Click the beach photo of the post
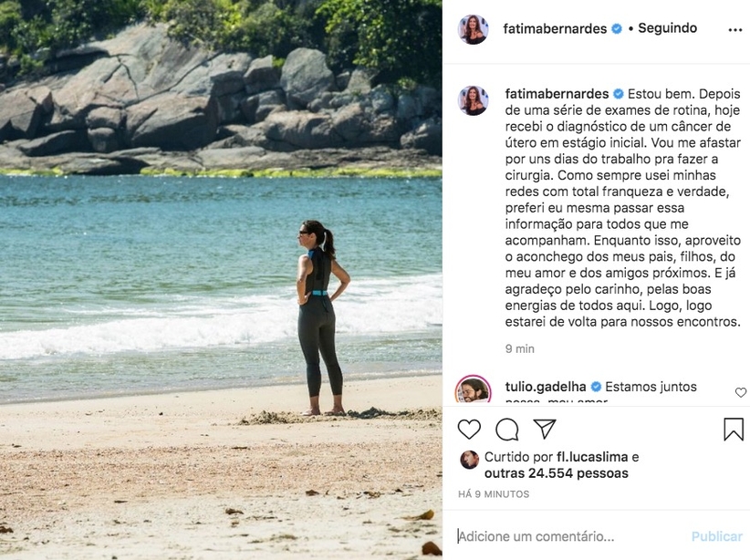 pyautogui.click(x=221, y=280)
